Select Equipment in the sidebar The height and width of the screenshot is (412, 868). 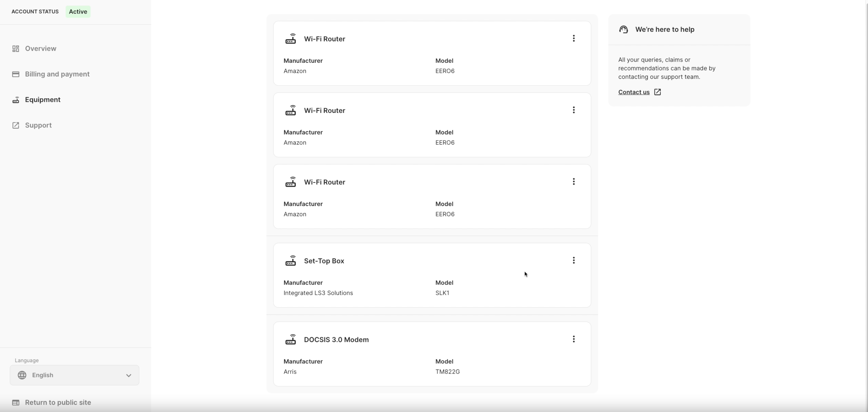pyautogui.click(x=43, y=100)
